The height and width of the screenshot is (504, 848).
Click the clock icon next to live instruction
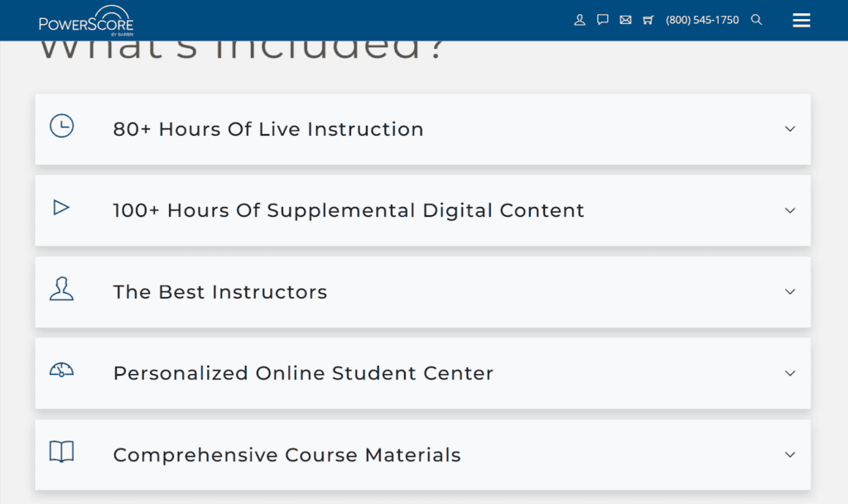[x=61, y=126]
